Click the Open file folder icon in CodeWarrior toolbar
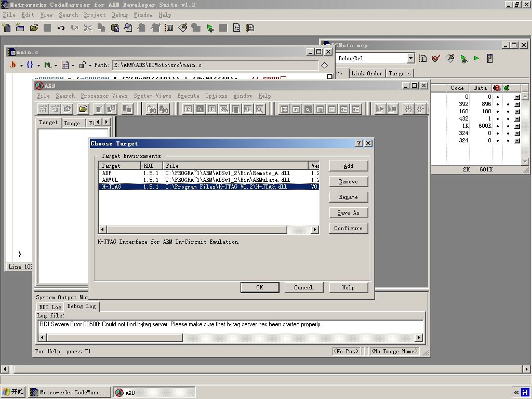This screenshot has width=532, height=399. click(x=34, y=28)
